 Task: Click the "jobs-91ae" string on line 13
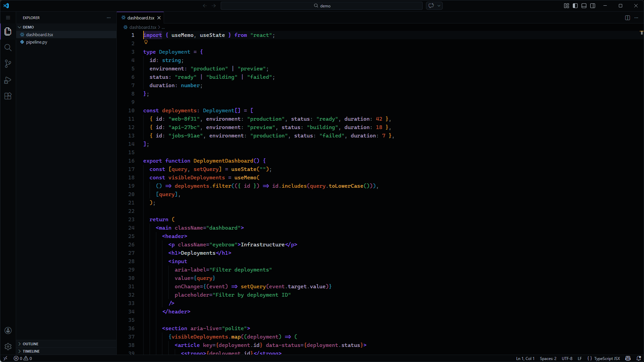[x=186, y=136]
